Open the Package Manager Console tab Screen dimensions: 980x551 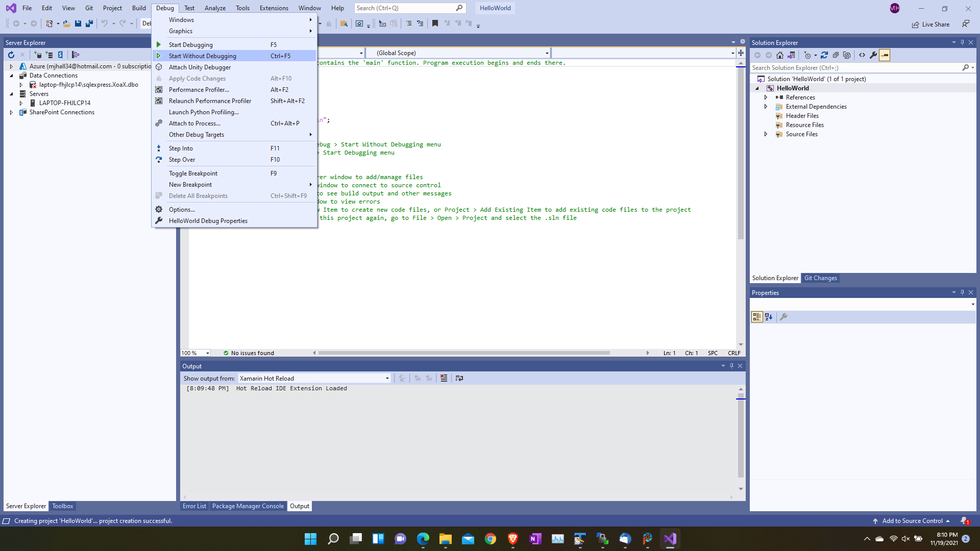point(248,506)
